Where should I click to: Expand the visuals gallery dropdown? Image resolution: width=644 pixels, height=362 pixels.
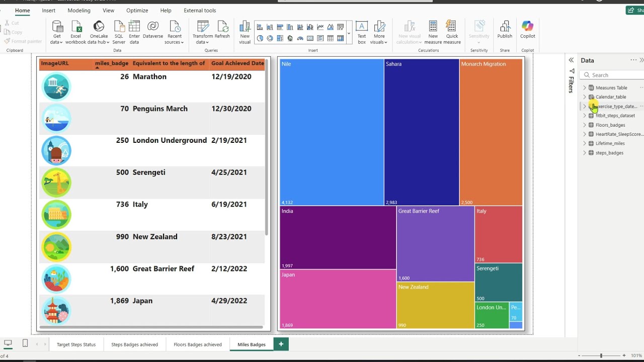click(349, 33)
